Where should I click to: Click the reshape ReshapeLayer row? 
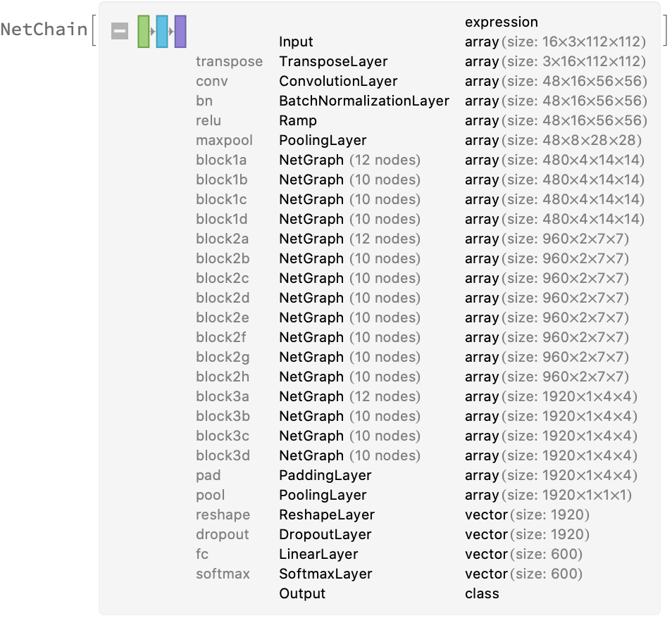point(327,515)
